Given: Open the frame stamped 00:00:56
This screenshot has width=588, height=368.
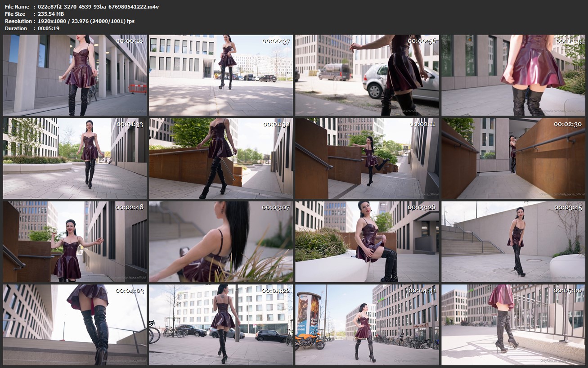Looking at the screenshot, I should tap(367, 75).
